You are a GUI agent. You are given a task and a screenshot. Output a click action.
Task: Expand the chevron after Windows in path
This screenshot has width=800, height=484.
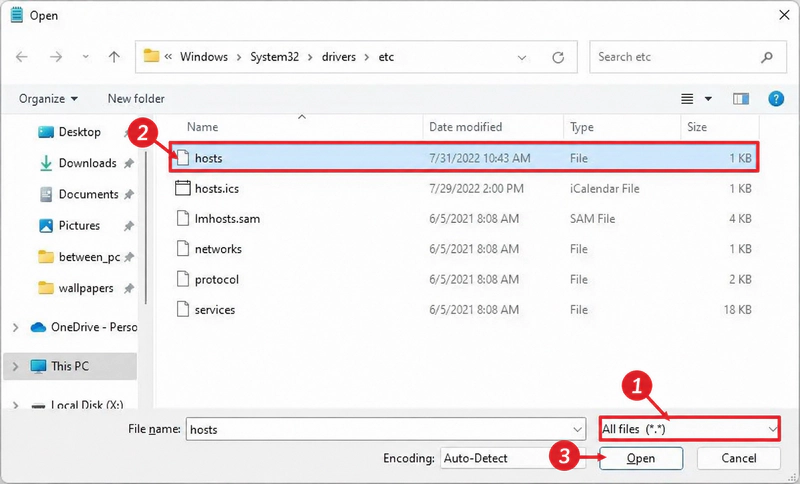(239, 57)
